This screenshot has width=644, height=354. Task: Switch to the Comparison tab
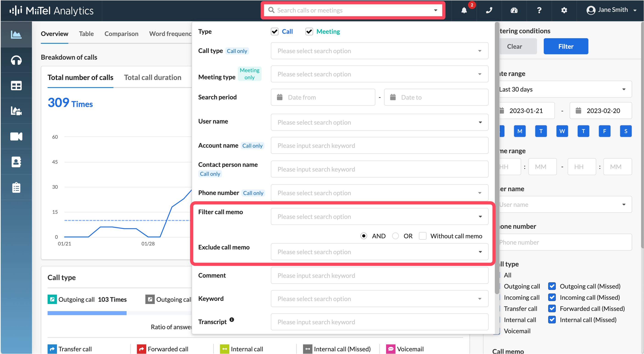point(121,34)
